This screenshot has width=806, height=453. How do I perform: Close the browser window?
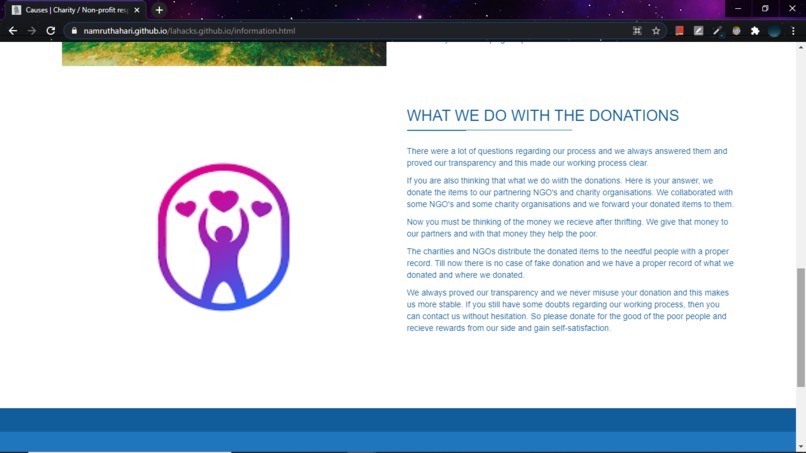[x=792, y=9]
